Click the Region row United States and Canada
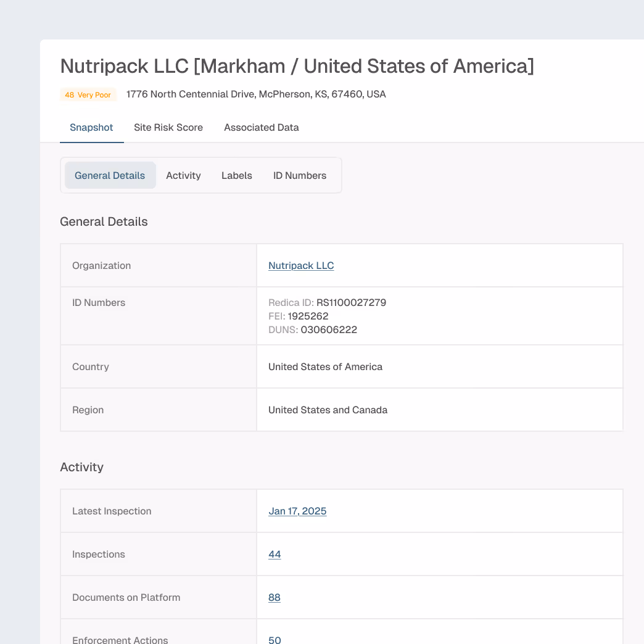The height and width of the screenshot is (644, 644). click(328, 410)
